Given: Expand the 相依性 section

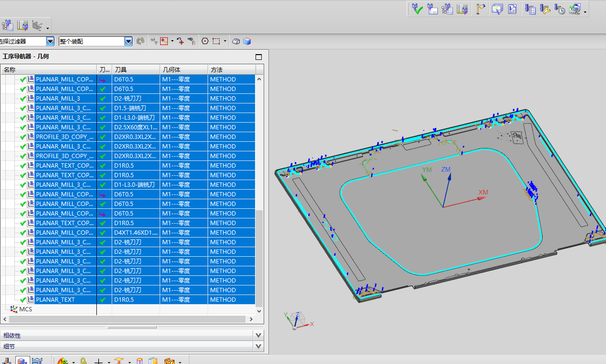Looking at the screenshot, I should coord(258,336).
